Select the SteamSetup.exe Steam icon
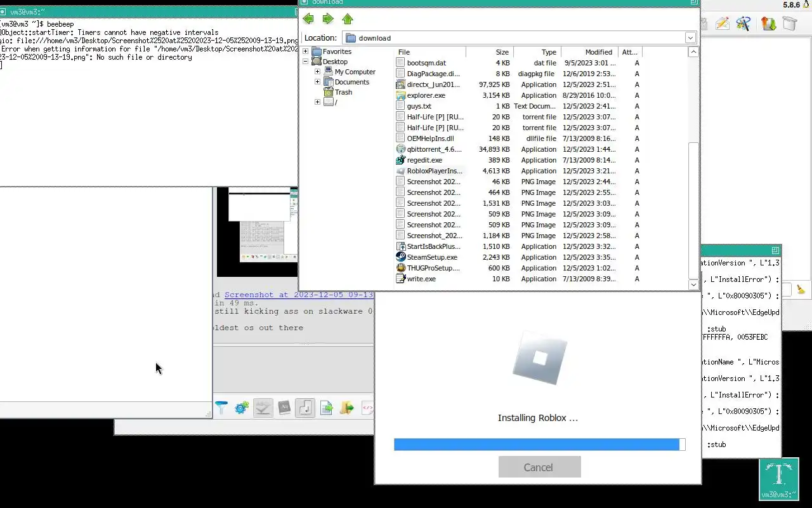This screenshot has width=812, height=508. tap(400, 257)
